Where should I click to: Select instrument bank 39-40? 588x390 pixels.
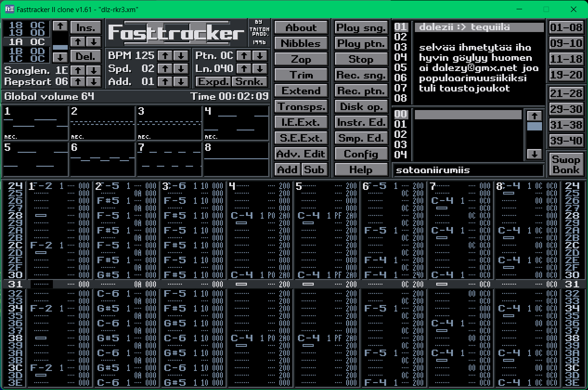[566, 141]
